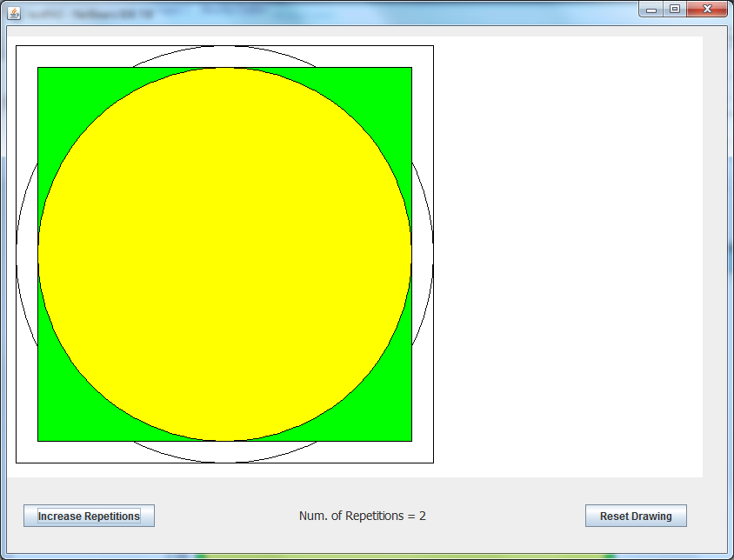Click the Num. of Repetitions = 2 label
This screenshot has width=734, height=560.
click(x=363, y=516)
